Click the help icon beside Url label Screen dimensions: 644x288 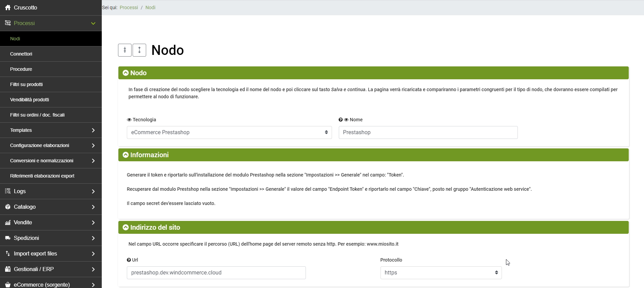point(129,260)
